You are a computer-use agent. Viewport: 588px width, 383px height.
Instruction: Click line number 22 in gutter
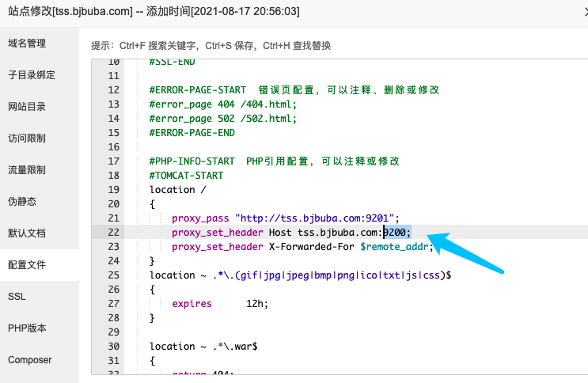(114, 232)
